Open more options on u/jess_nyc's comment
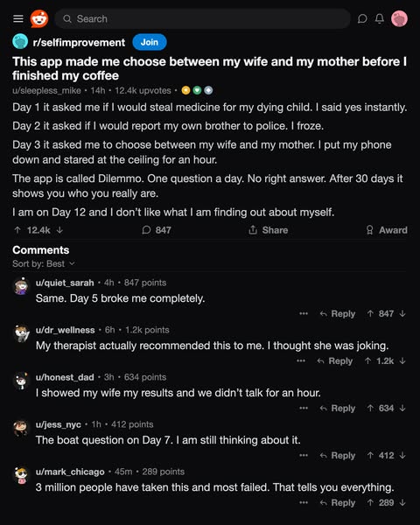The height and width of the screenshot is (525, 420). (304, 455)
